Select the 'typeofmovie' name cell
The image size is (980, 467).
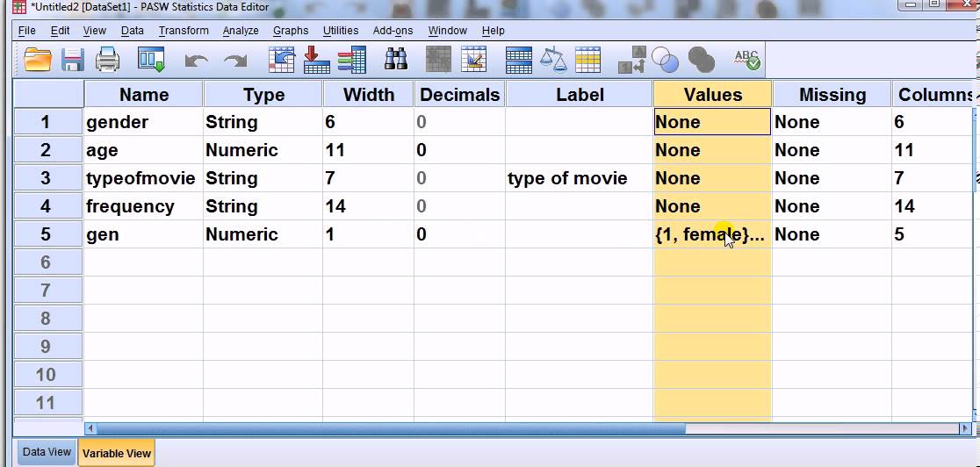point(143,178)
